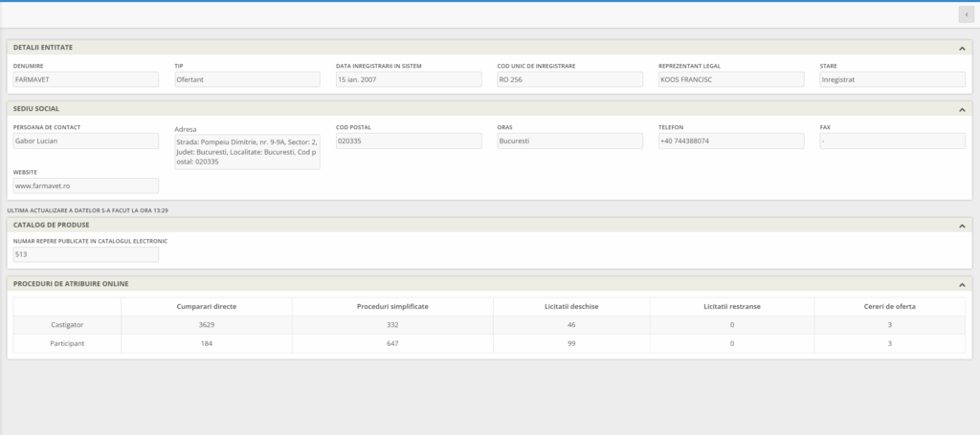Click the Cumparari directe column header
Image resolution: width=980 pixels, height=435 pixels.
click(207, 305)
